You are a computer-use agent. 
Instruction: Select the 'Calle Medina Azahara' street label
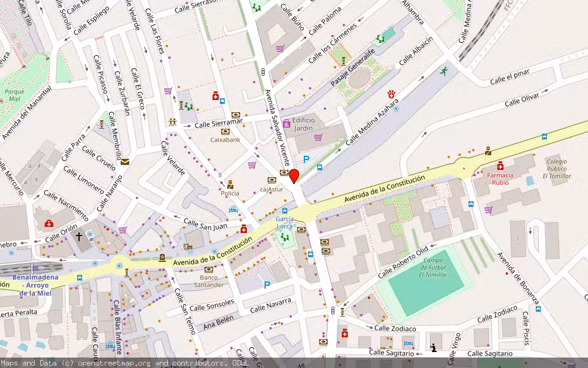372,122
